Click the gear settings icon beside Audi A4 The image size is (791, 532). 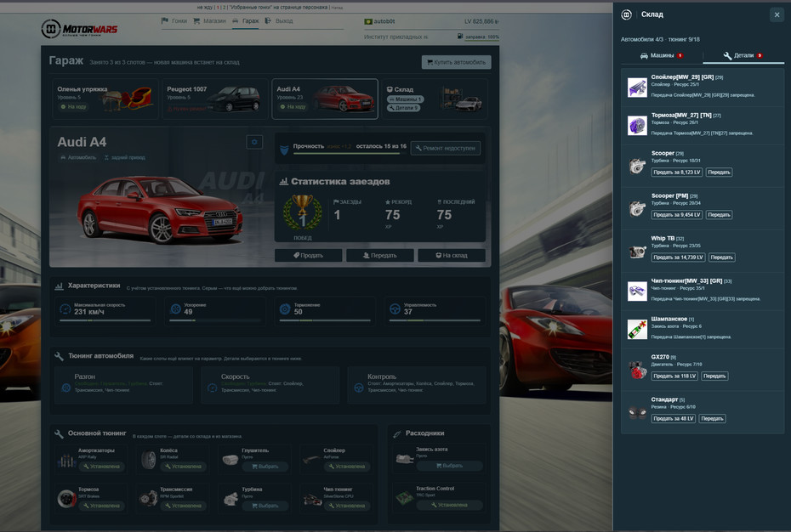254,142
